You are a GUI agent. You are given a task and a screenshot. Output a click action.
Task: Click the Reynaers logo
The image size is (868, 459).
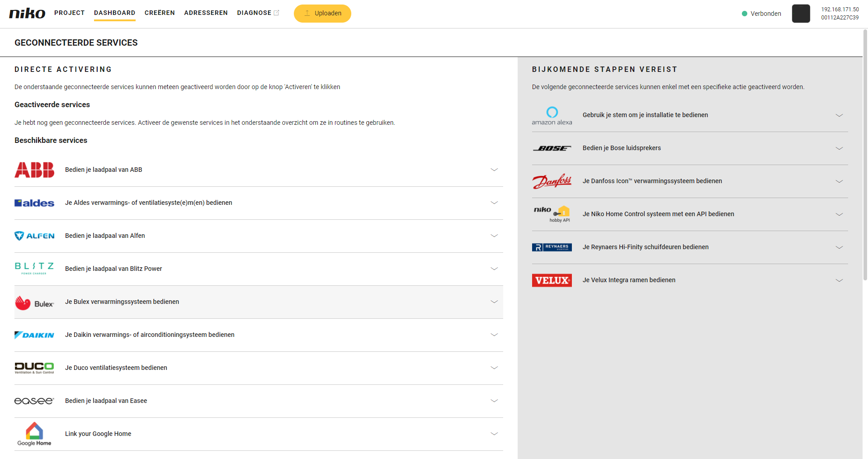pyautogui.click(x=552, y=247)
